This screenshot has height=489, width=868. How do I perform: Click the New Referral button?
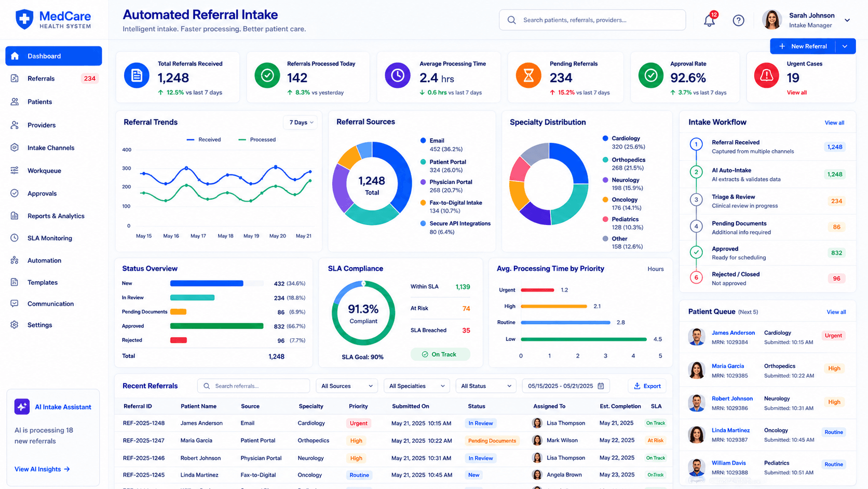(x=803, y=46)
